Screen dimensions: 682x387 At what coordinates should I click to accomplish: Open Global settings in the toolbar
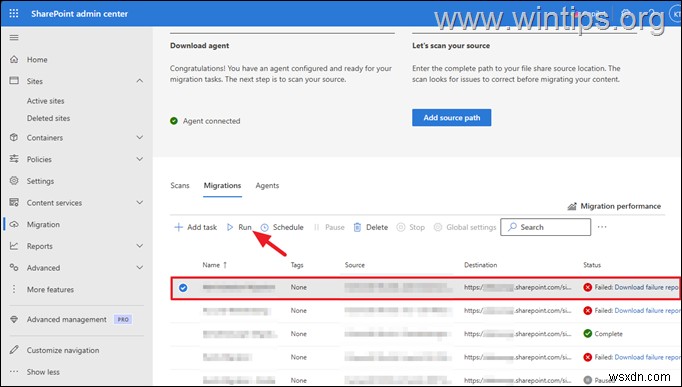click(465, 227)
